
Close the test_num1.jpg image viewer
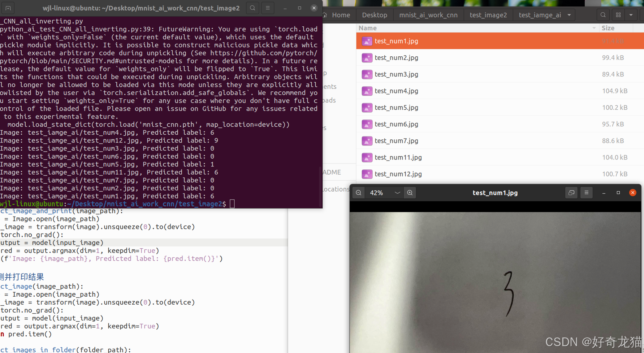(633, 193)
